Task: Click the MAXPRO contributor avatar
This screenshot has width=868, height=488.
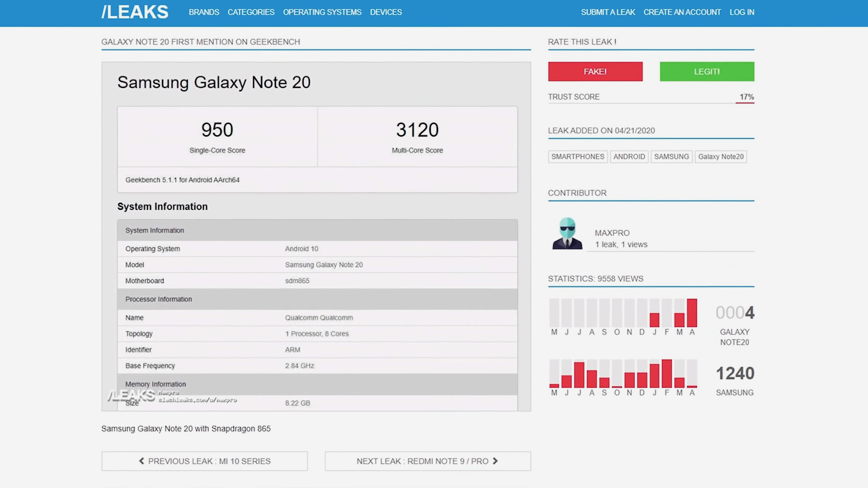Action: (x=567, y=233)
